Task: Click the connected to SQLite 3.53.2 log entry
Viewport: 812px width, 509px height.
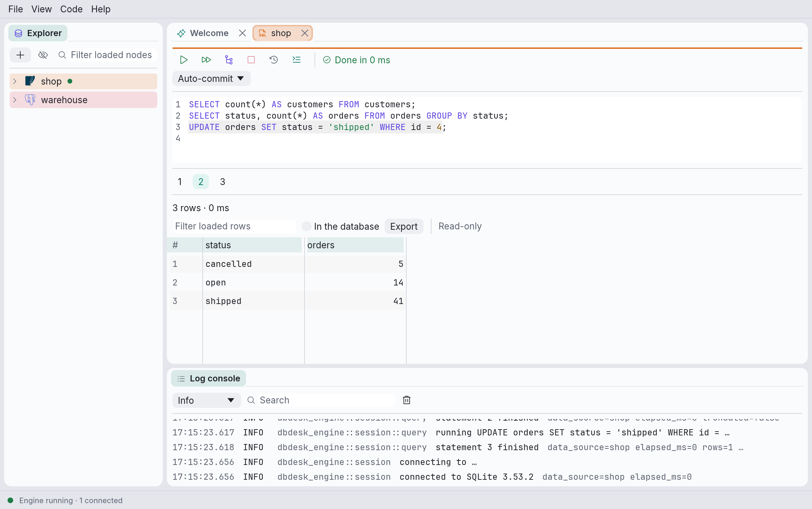Action: 432,477
